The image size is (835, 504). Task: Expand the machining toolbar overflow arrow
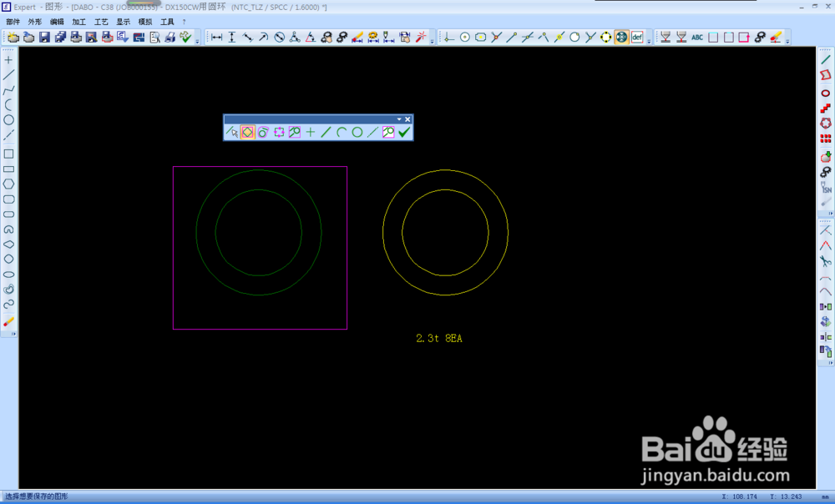[x=787, y=40]
